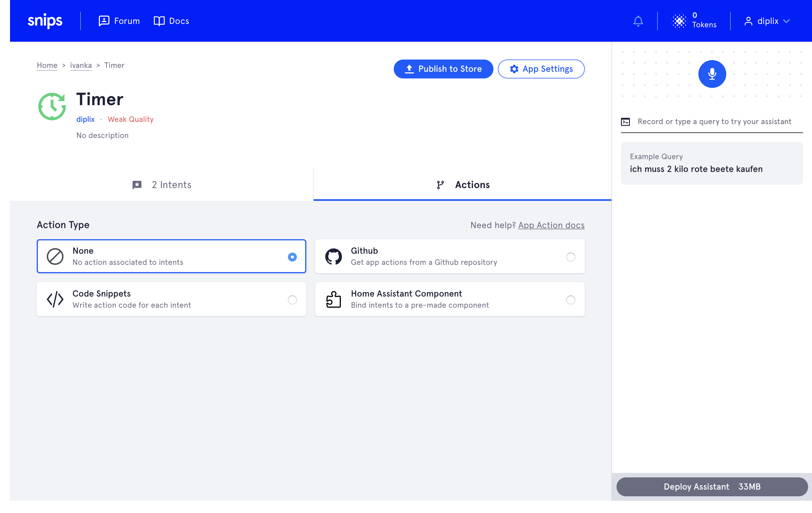This screenshot has height=513, width=812.
Task: Open the Forum link
Action: [x=119, y=21]
